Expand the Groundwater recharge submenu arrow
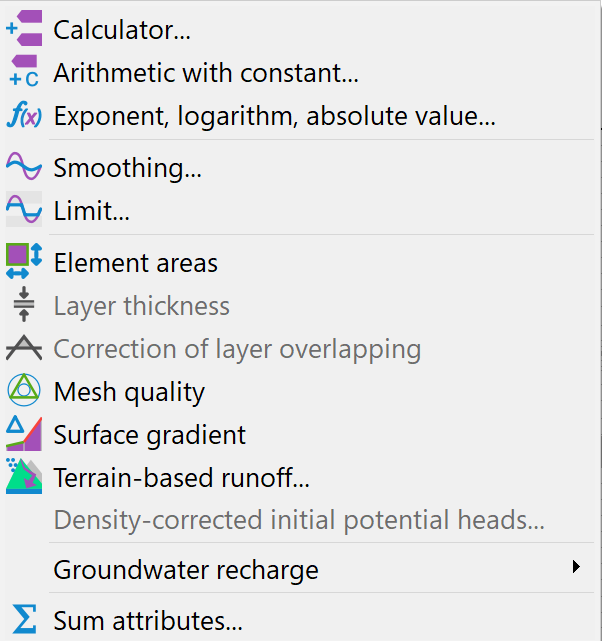The width and height of the screenshot is (602, 641). click(x=576, y=568)
